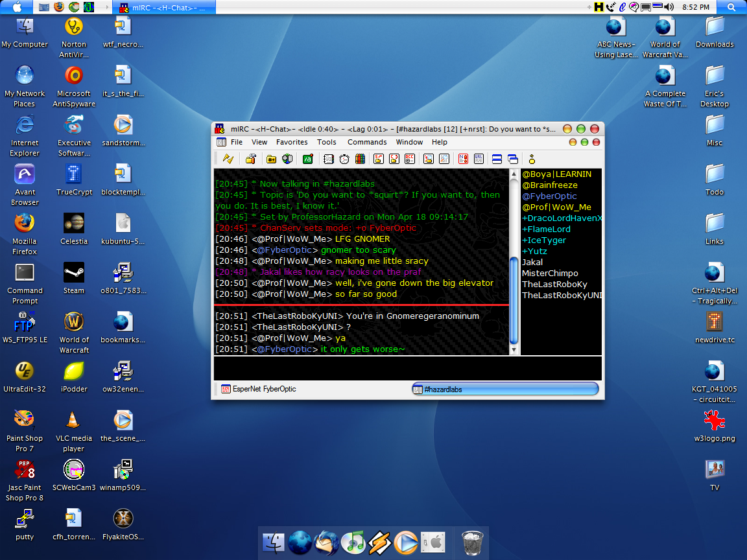
Task: Select +FlameLord in the nick list
Action: (x=546, y=229)
